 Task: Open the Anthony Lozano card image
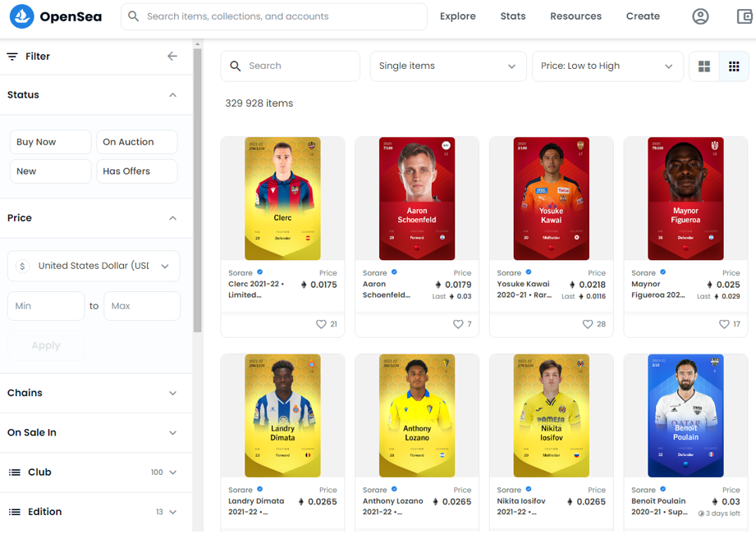[x=416, y=416]
